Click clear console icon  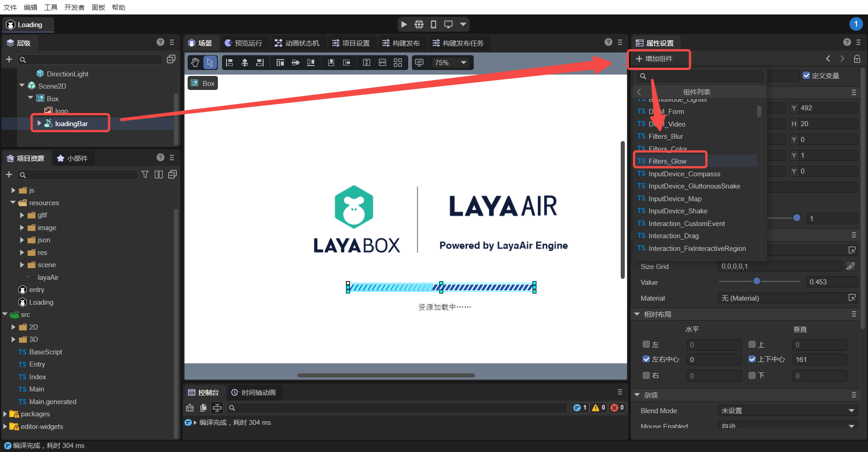pyautogui.click(x=190, y=408)
